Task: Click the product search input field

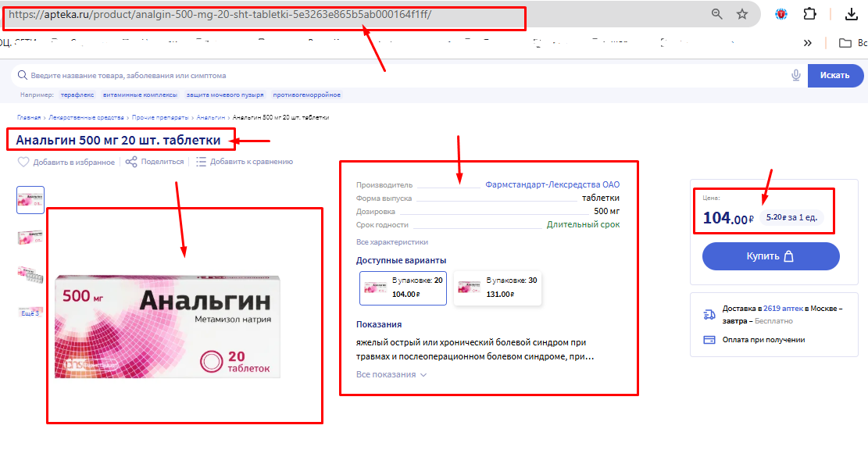Action: (x=409, y=75)
